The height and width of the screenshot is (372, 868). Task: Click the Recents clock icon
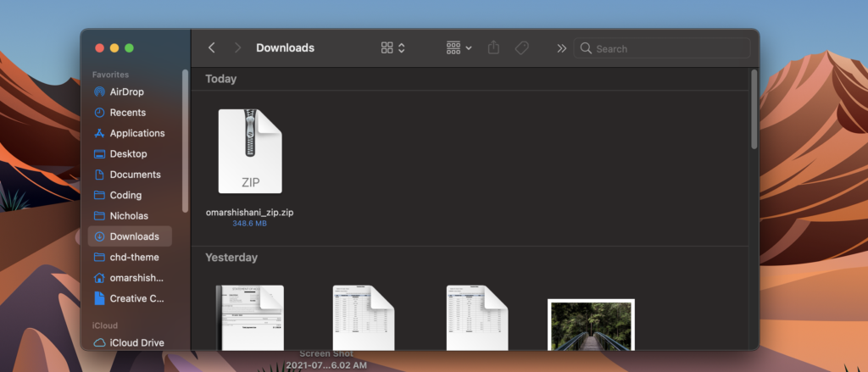(100, 113)
